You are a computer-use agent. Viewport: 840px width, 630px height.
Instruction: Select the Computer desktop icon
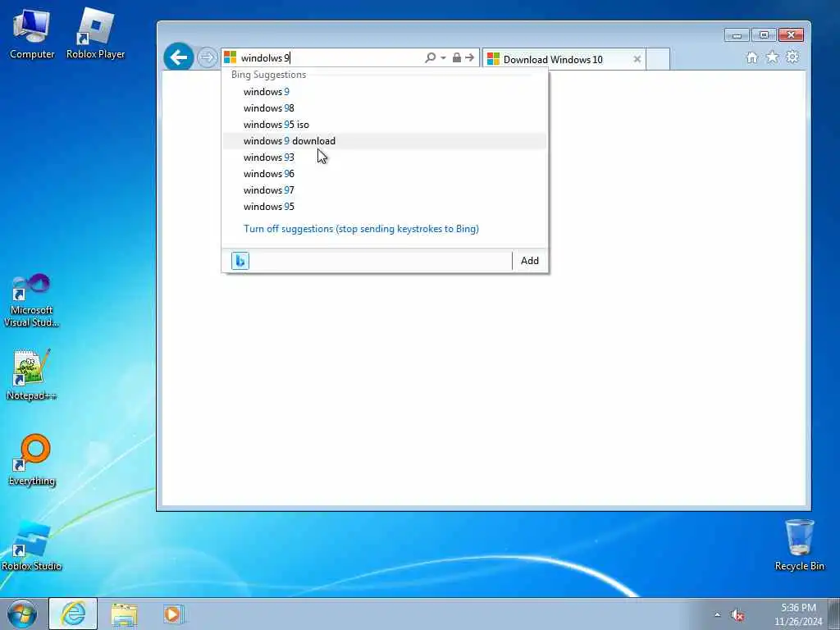coord(32,34)
